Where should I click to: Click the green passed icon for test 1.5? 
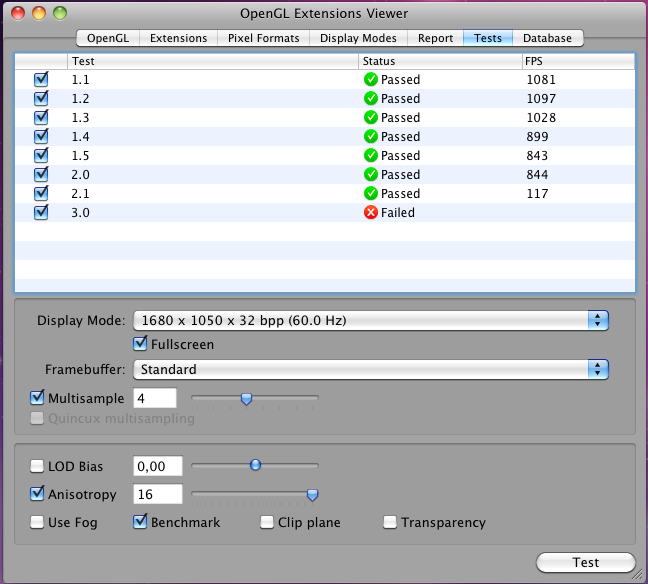(x=371, y=155)
